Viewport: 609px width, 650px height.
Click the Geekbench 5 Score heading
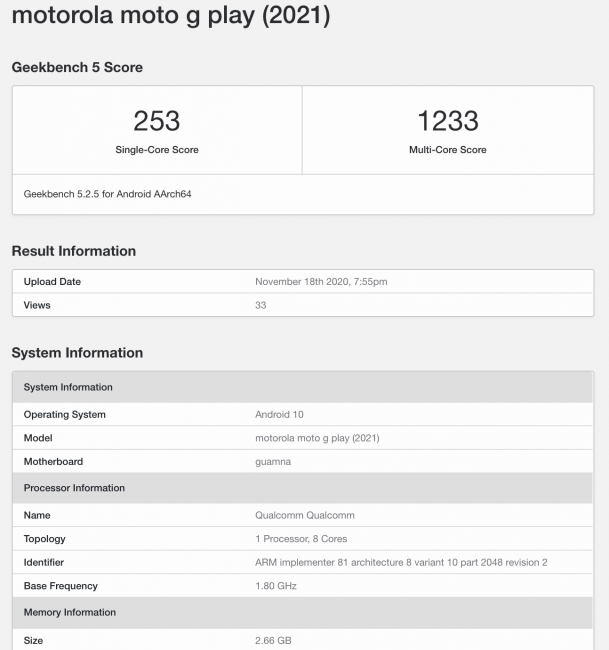(77, 67)
